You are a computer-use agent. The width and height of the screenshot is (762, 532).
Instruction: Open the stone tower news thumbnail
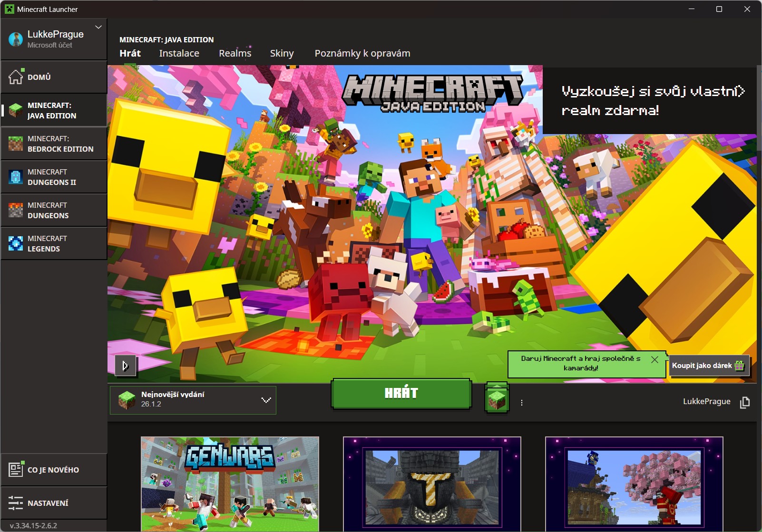[432, 484]
